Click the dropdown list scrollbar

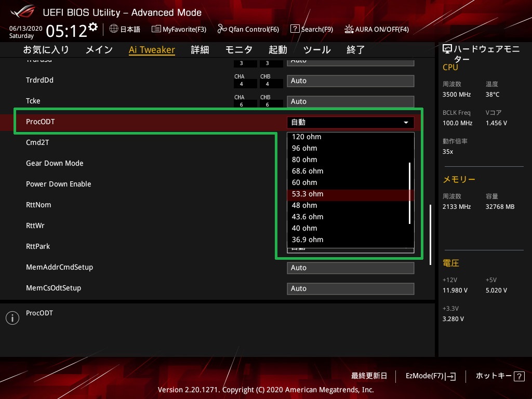tap(410, 193)
